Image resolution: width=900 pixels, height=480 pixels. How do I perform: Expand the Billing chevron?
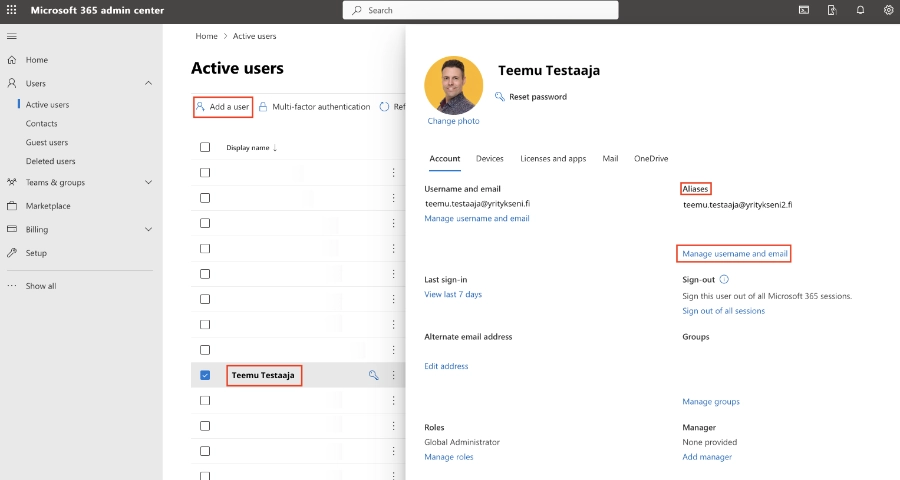(x=148, y=229)
